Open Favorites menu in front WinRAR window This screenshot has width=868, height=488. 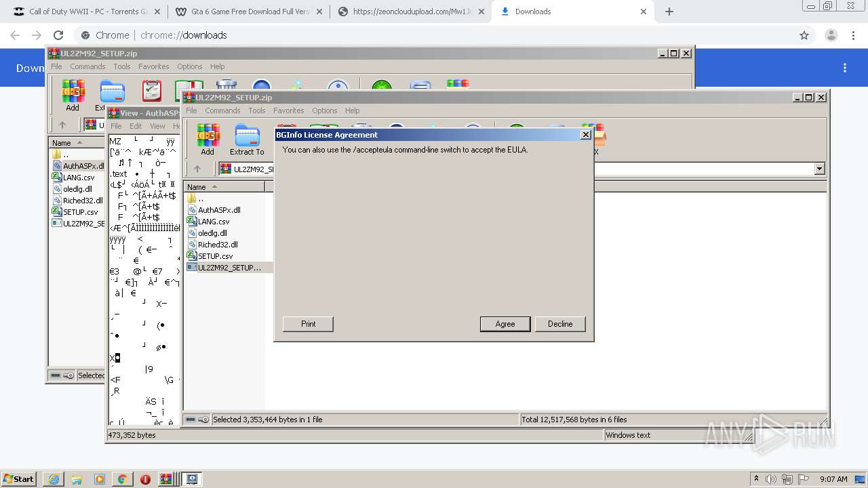pyautogui.click(x=289, y=110)
